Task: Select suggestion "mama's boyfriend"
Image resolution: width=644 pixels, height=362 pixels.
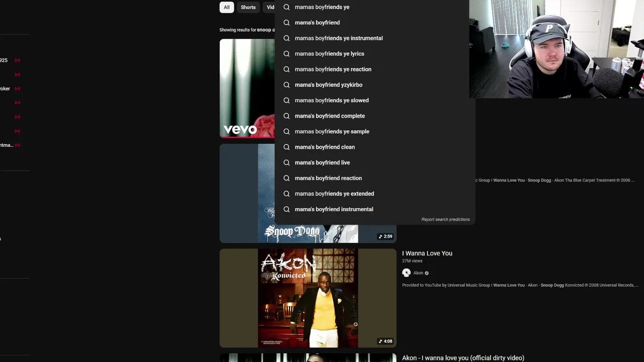Action: 374,23
